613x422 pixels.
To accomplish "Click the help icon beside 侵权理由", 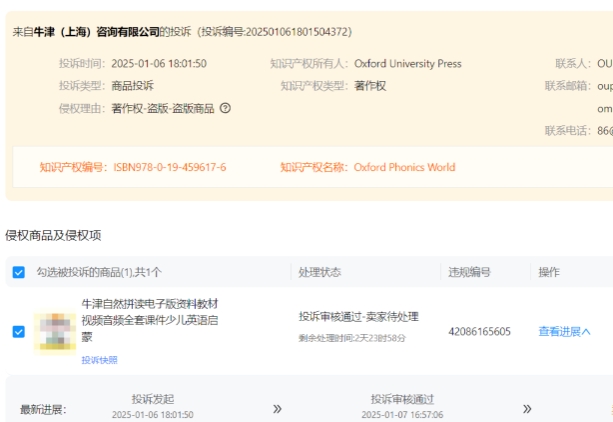I will (x=225, y=108).
